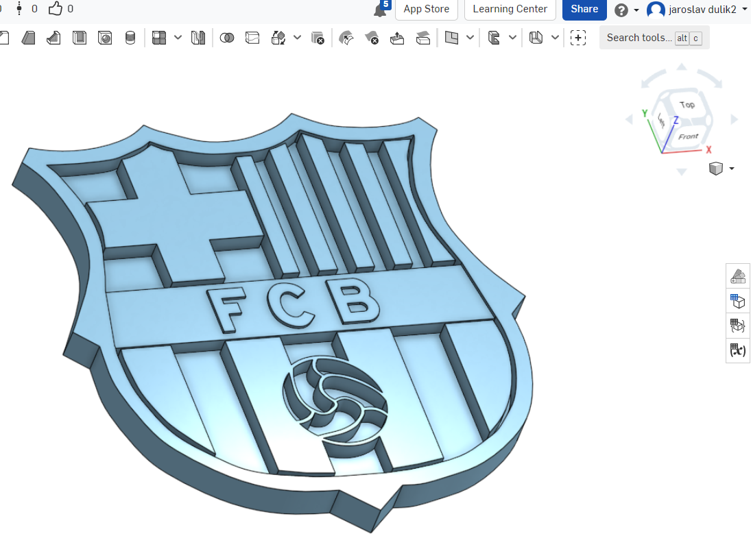
Task: Switch to Left view on cube
Action: tap(661, 121)
